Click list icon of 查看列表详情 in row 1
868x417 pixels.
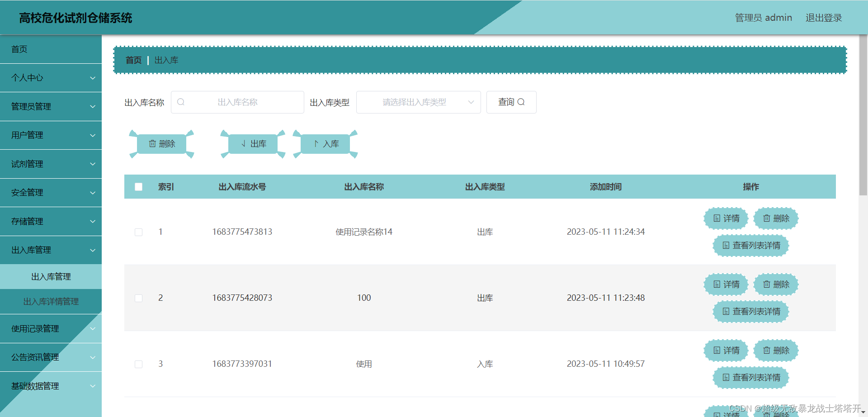click(726, 246)
